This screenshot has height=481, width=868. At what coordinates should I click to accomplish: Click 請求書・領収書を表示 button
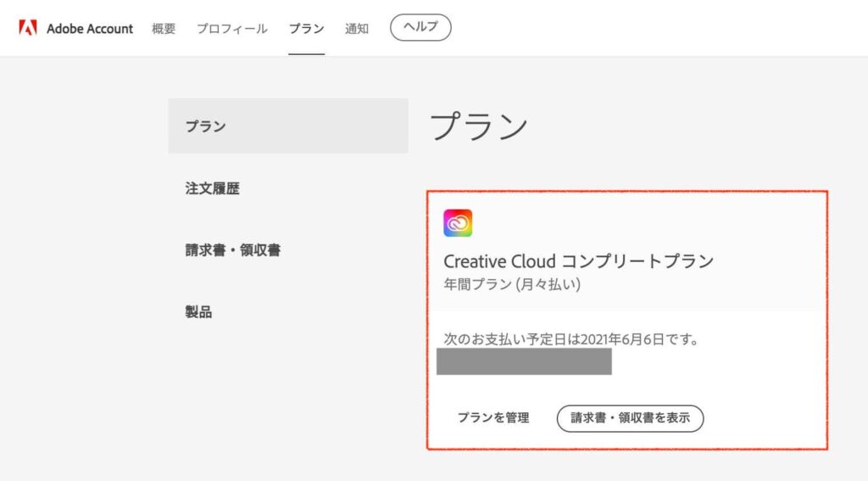[x=631, y=418]
